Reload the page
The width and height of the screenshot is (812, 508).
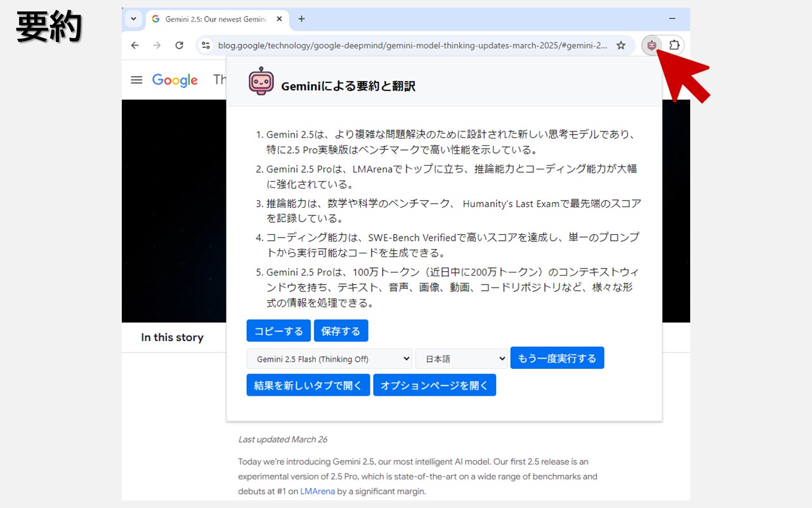pos(180,45)
